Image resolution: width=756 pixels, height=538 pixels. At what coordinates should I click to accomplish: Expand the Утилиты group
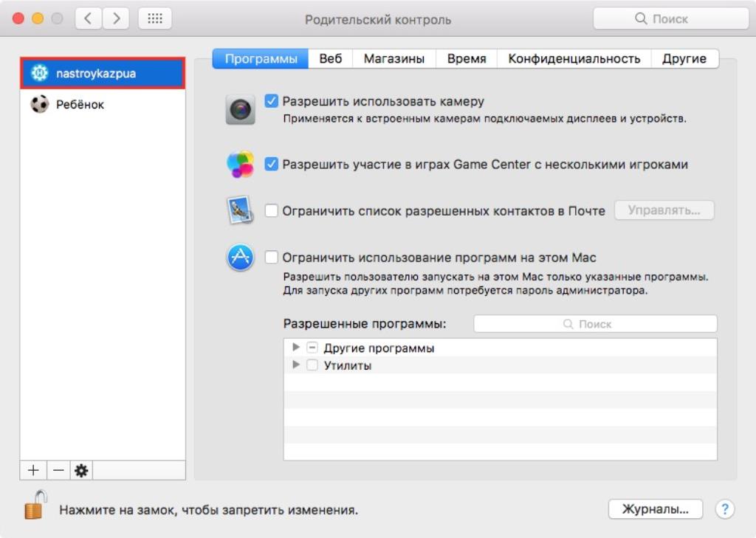296,365
